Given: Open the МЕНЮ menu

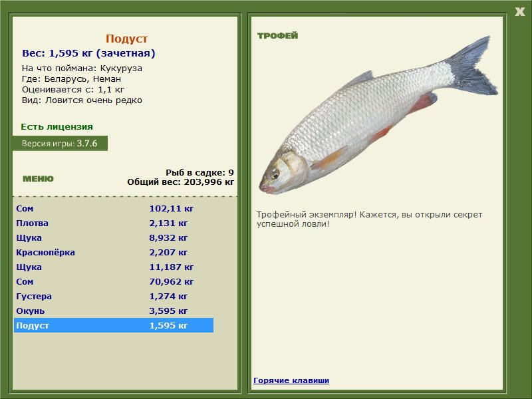Looking at the screenshot, I should (x=38, y=179).
